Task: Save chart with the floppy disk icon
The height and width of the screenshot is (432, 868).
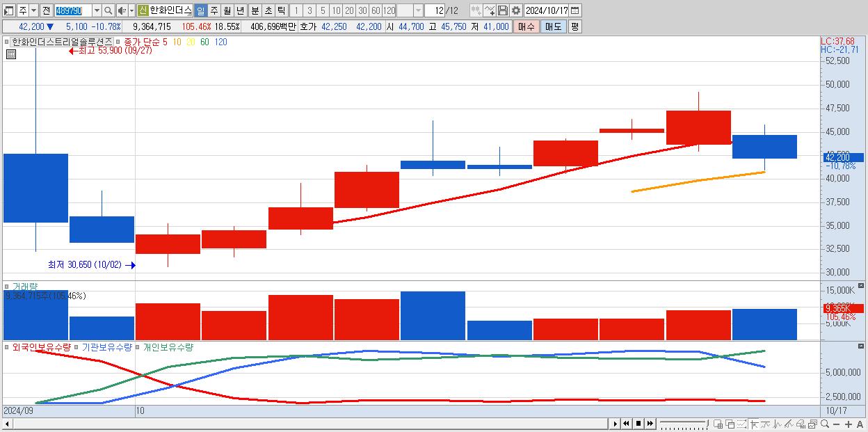Action: click(503, 10)
